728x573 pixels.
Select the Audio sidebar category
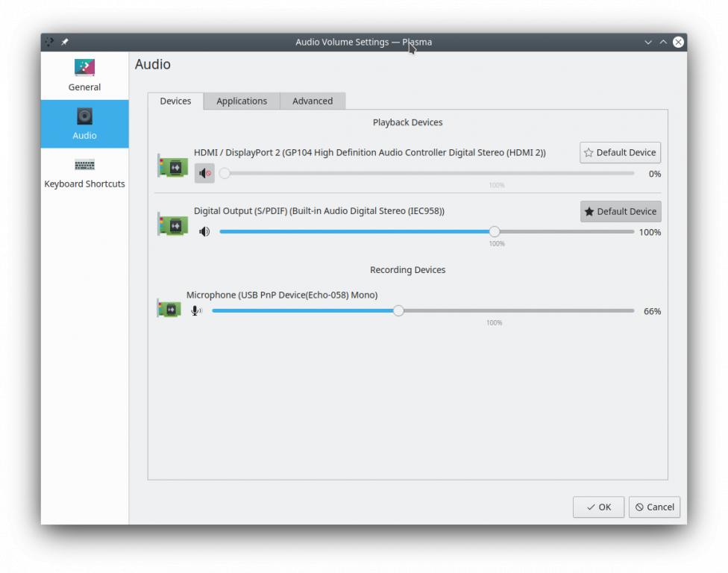(84, 124)
